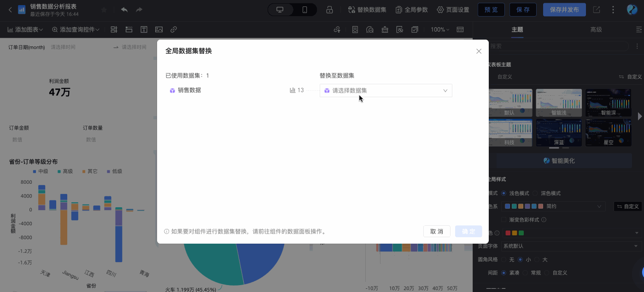Redo the last undone edit
Image resolution: width=644 pixels, height=292 pixels.
139,10
